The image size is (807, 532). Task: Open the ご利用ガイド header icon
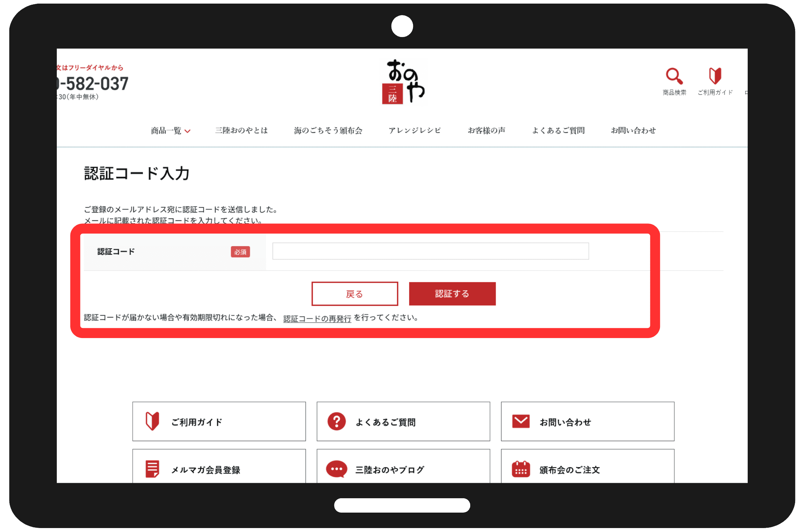point(715,76)
